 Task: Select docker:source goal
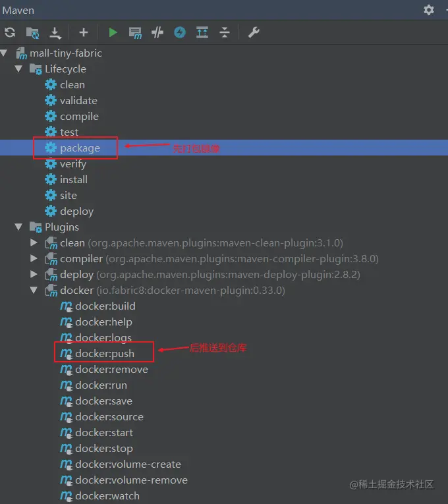pos(109,416)
